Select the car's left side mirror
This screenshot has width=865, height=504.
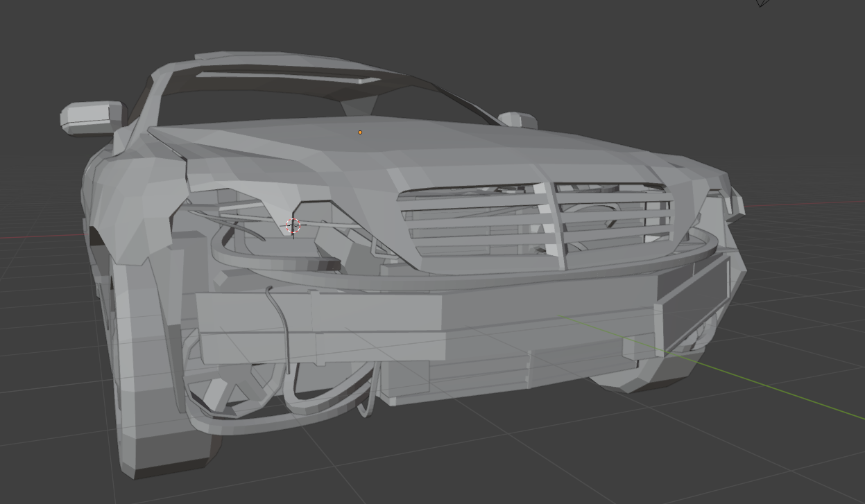pos(92,117)
